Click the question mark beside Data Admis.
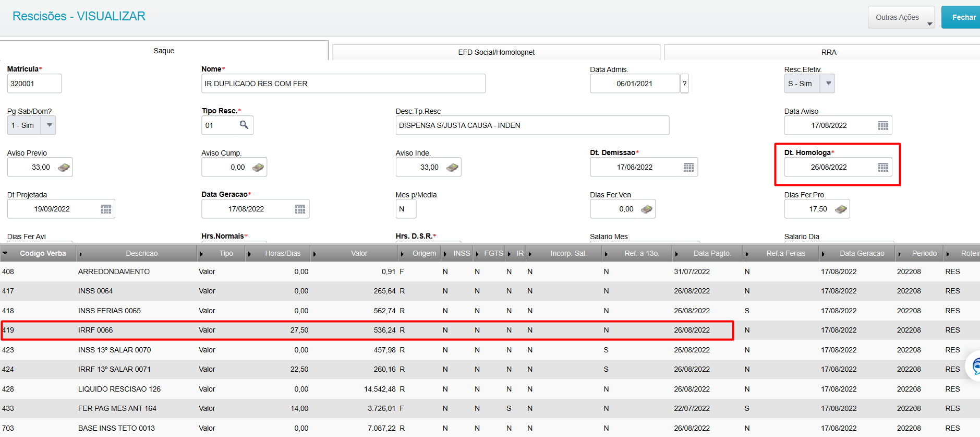This screenshot has height=437, width=980. click(x=684, y=84)
